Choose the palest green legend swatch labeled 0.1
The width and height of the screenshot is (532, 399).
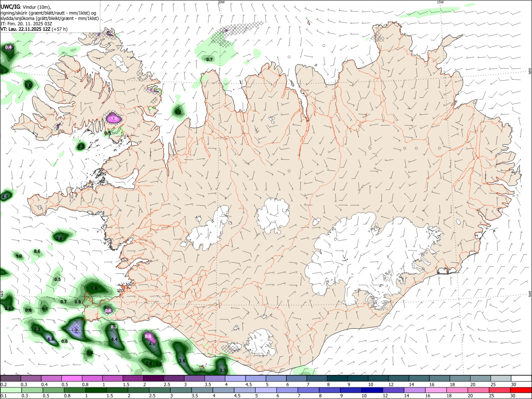[11, 390]
